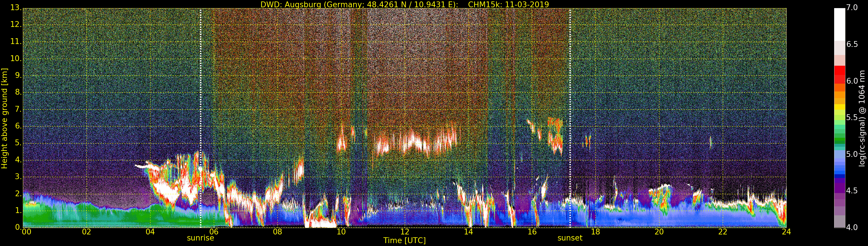Click time axis tick label '18'
This screenshot has width=868, height=246.
595,232
